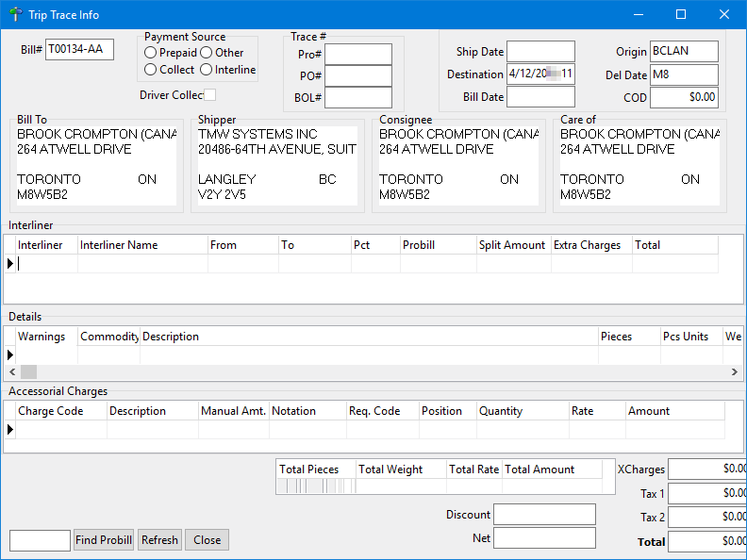The height and width of the screenshot is (560, 747).
Task: Focus the Pro# trace field
Action: (358, 55)
